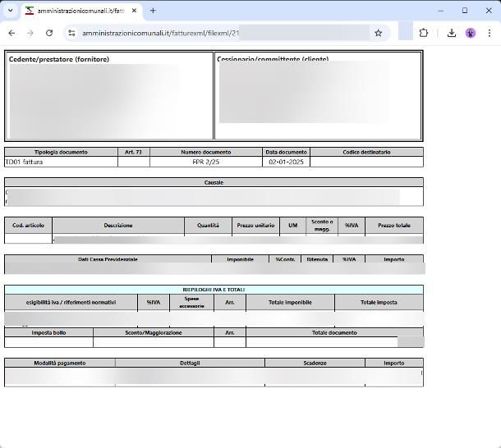Maximize the browser window

click(465, 11)
